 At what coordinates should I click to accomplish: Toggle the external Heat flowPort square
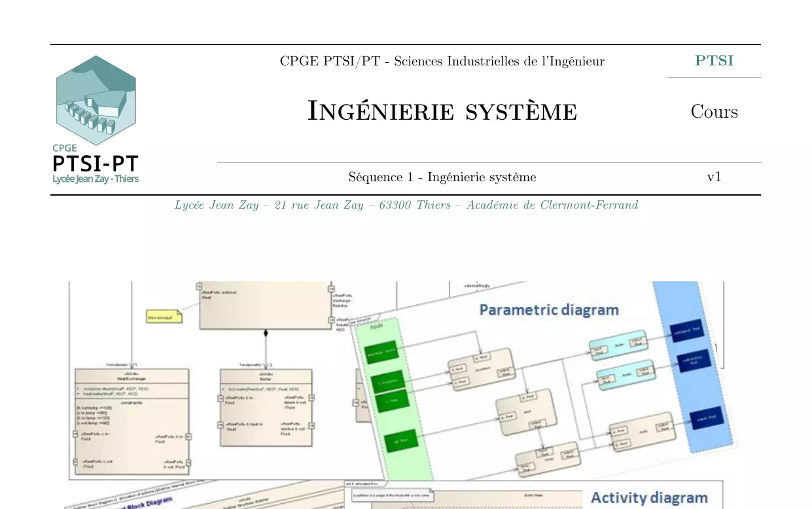200,286
